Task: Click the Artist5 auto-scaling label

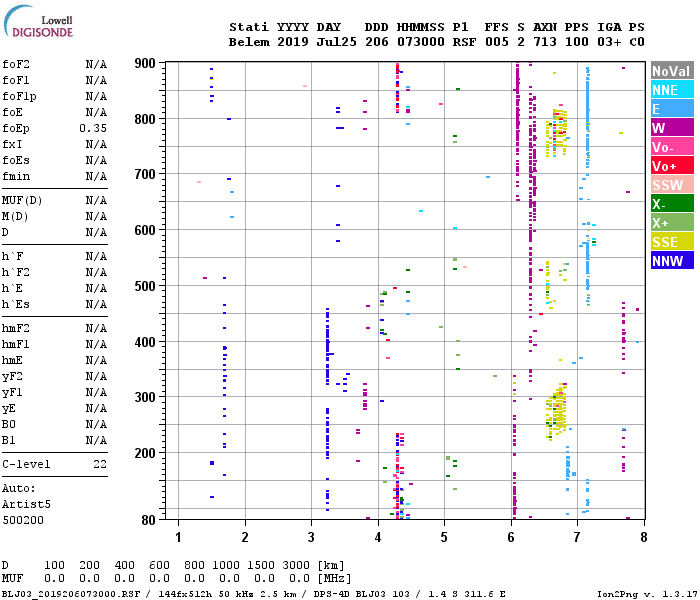Action: [x=26, y=504]
